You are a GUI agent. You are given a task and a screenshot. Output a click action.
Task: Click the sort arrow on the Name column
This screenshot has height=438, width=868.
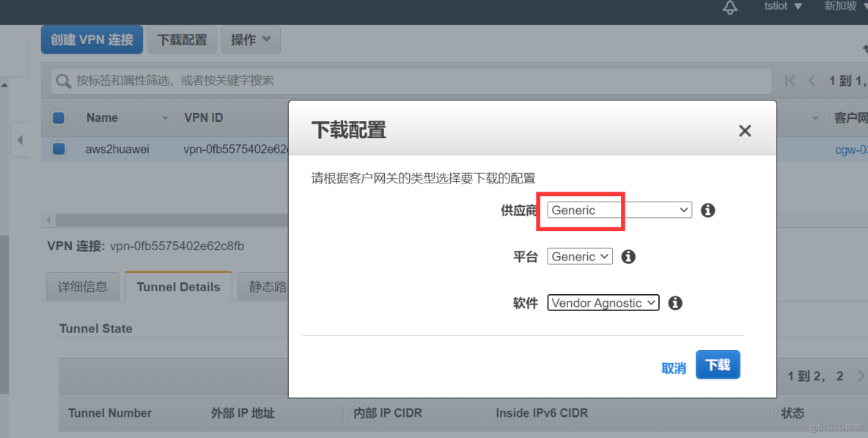164,117
